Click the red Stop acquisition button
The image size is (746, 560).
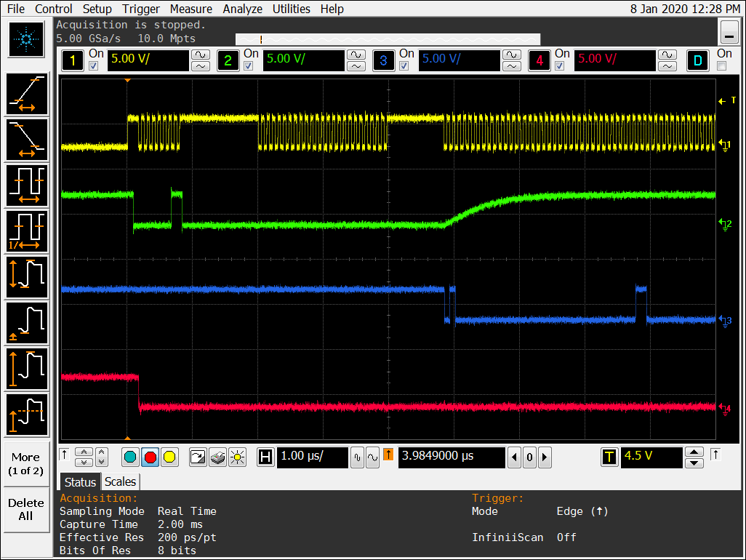coord(150,457)
